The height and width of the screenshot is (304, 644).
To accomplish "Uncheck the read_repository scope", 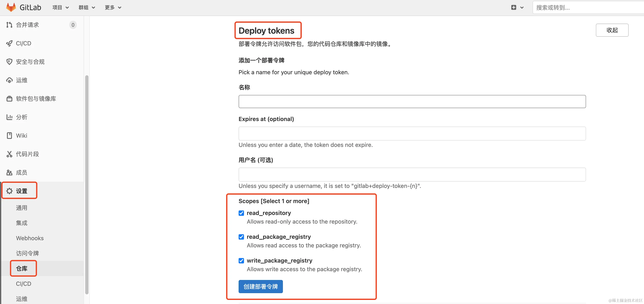I will click(x=241, y=213).
